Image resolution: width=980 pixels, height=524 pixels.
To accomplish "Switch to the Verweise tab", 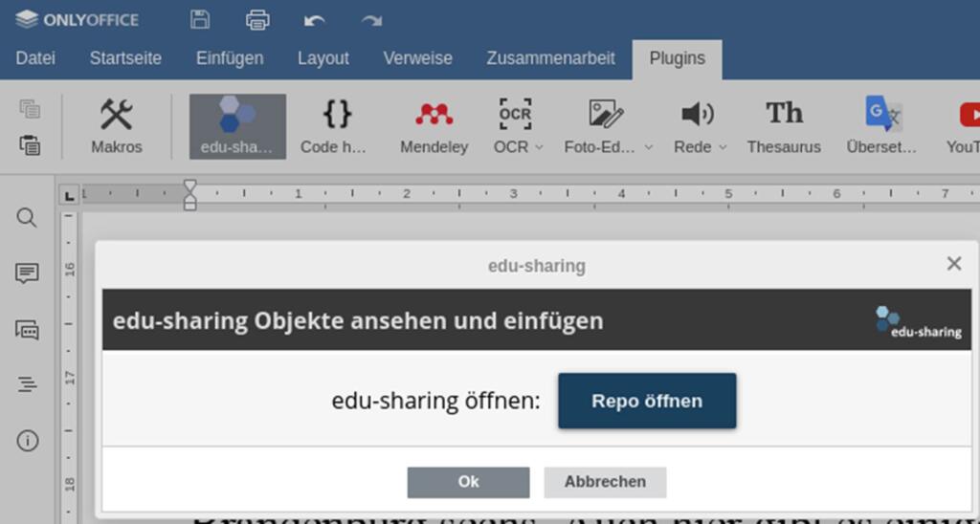I will point(417,58).
